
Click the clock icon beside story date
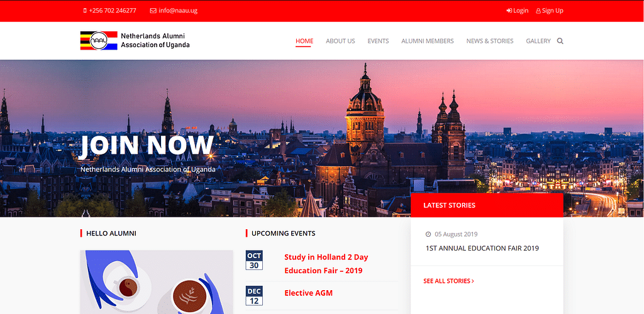428,234
